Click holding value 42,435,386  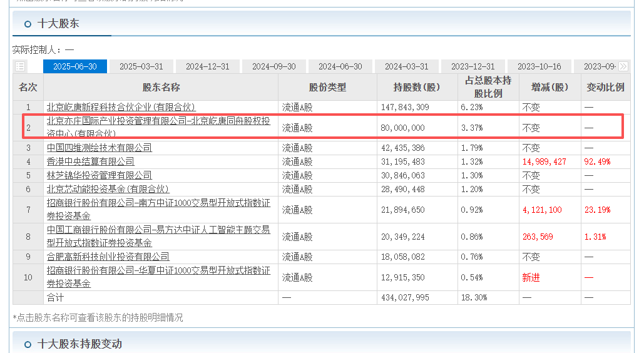click(x=402, y=148)
